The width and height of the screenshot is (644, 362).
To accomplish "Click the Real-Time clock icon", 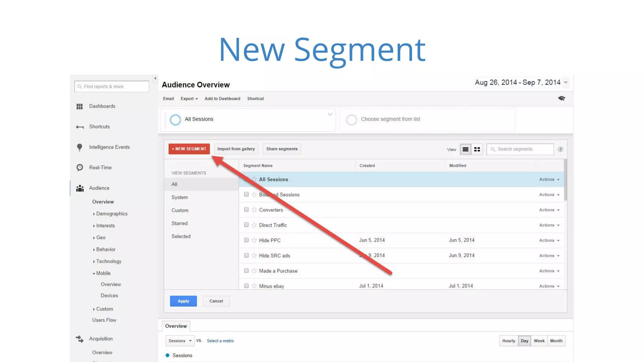I will [x=80, y=167].
